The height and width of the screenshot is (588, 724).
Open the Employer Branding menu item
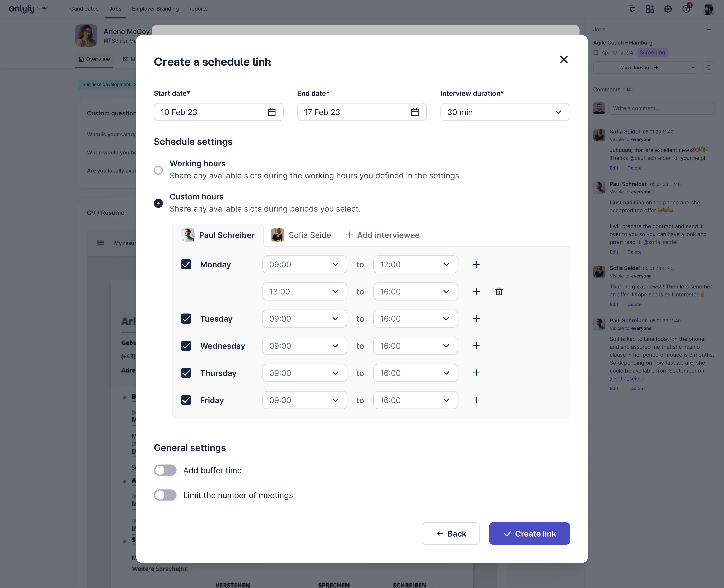pyautogui.click(x=155, y=9)
